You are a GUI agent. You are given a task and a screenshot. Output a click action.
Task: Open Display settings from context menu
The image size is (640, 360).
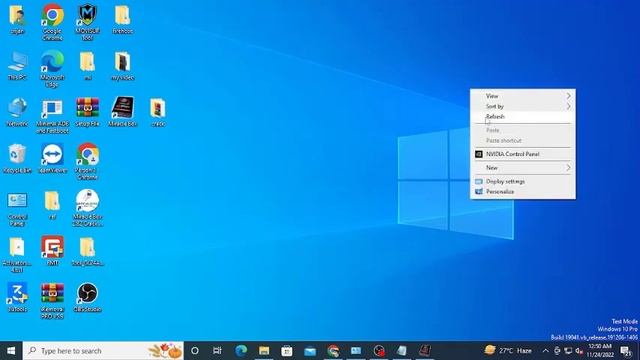click(x=523, y=181)
